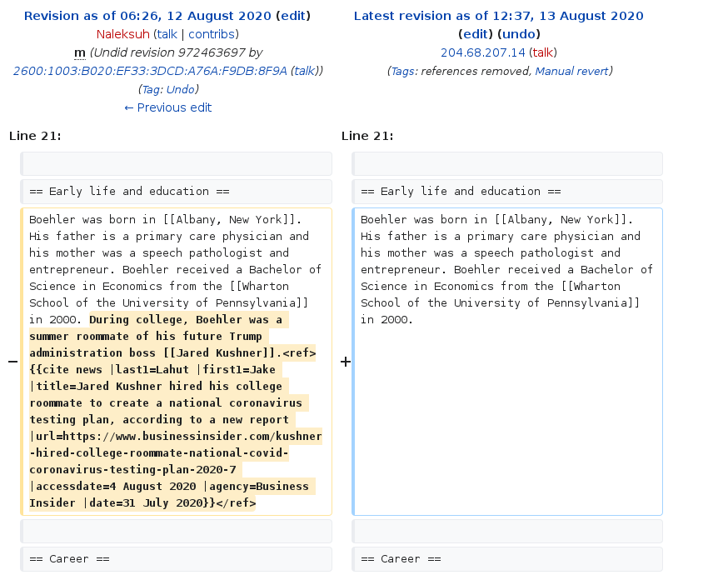
Task: Select the minus sign marking the removed paragraph
Action: pos(12,361)
